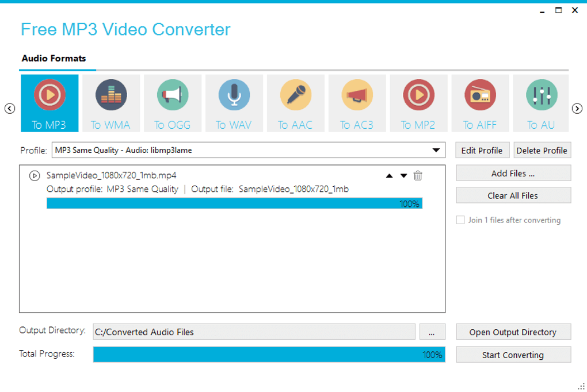
Task: Select the To MP3 format icon
Action: point(49,103)
